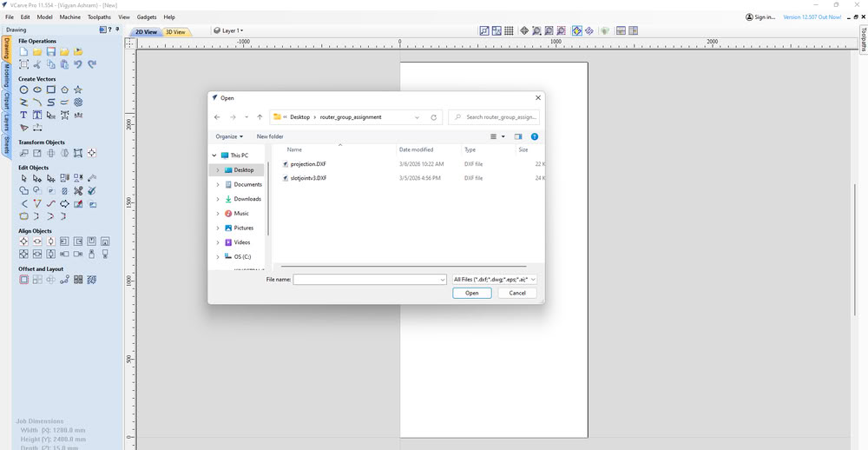Expand the Documents tree node
Screen dimensions: 868x450
[x=218, y=184]
